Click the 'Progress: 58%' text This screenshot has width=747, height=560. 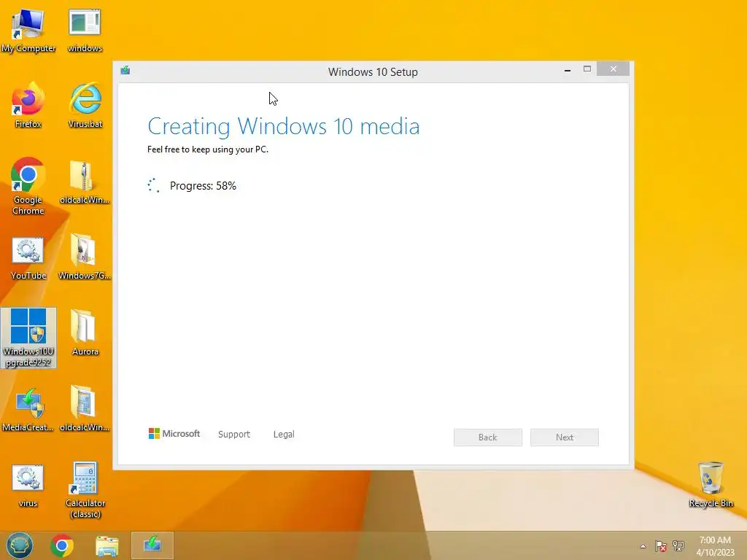click(x=203, y=186)
